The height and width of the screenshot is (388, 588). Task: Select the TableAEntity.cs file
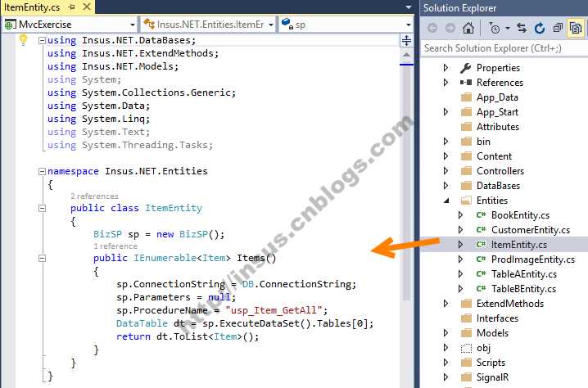[523, 274]
